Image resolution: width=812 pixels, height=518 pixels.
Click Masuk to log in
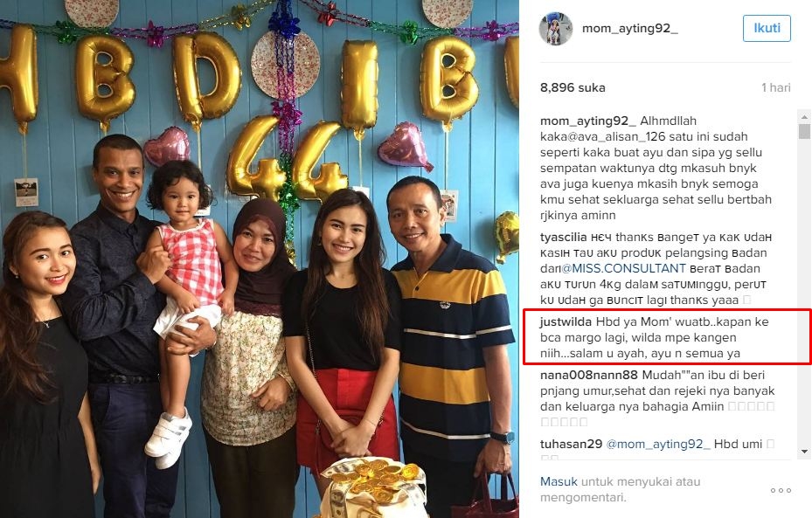pyautogui.click(x=559, y=482)
